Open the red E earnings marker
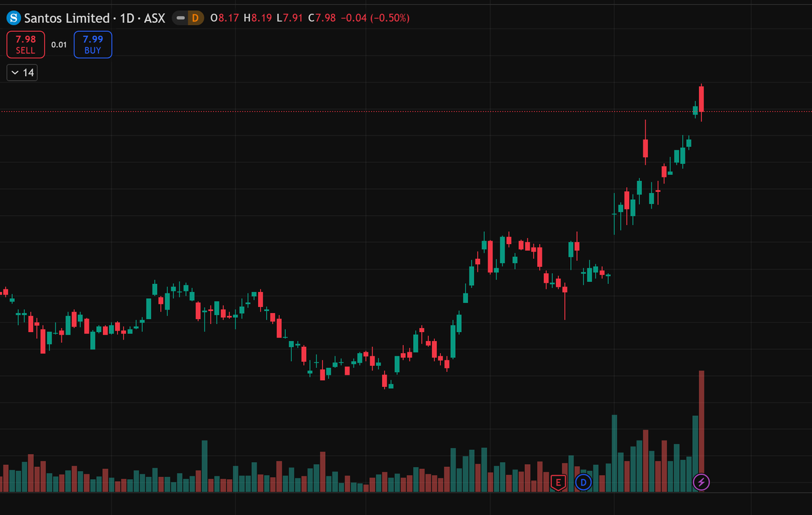The image size is (812, 515). [558, 482]
